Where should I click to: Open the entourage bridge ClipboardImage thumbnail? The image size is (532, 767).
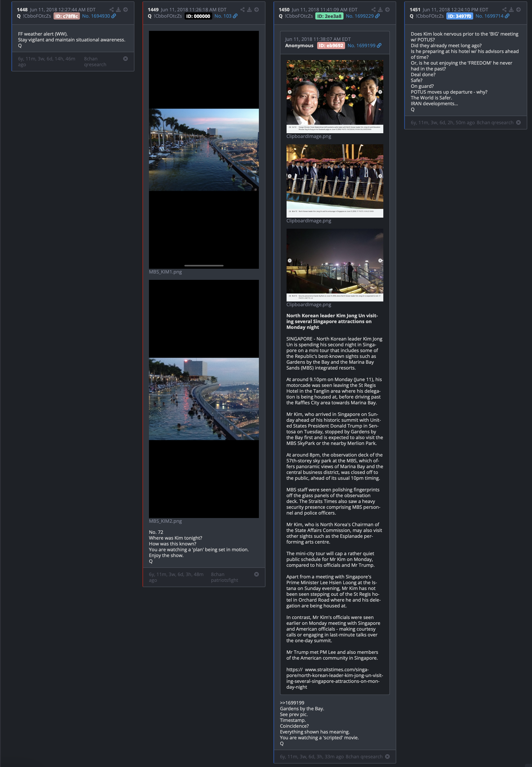(335, 181)
